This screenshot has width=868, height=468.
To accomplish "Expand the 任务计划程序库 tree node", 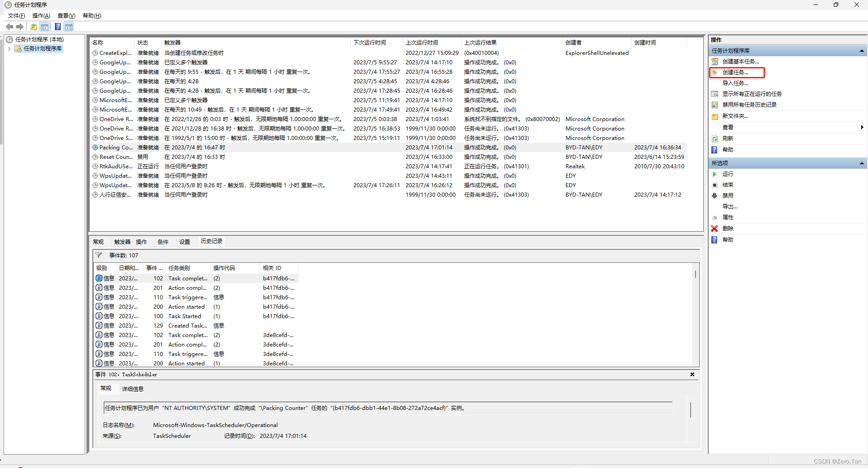I will click(x=9, y=49).
